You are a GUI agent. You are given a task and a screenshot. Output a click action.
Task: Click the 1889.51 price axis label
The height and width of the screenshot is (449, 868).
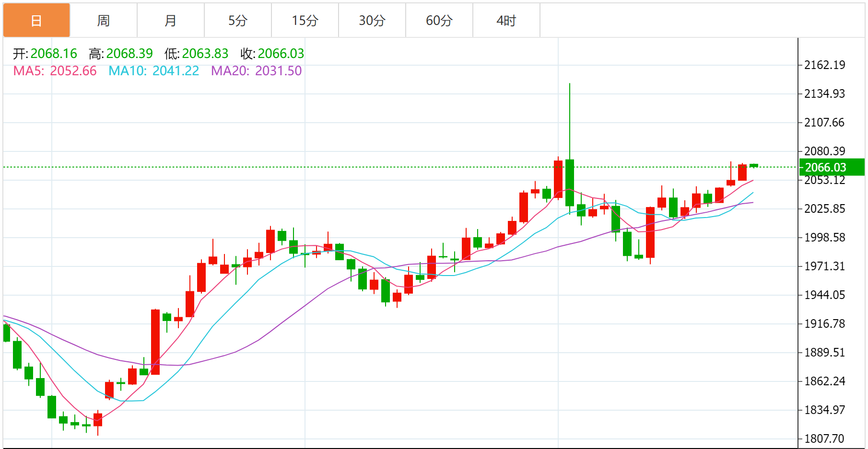coord(825,353)
